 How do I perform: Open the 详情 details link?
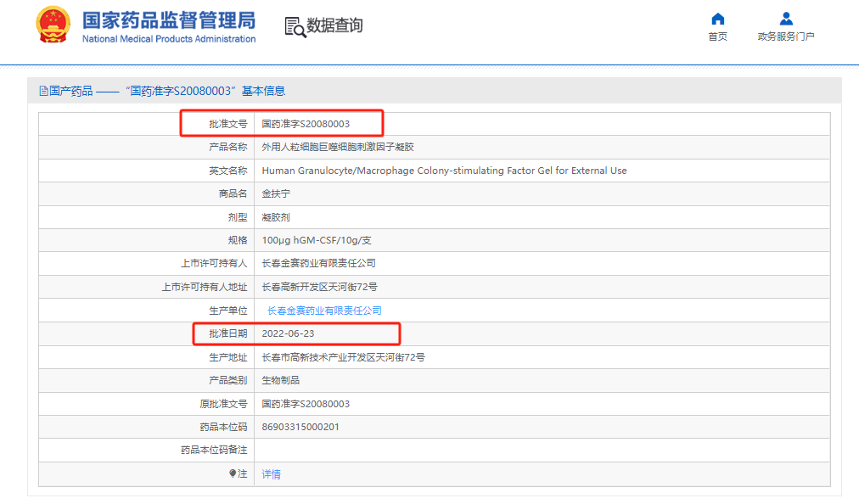271,473
